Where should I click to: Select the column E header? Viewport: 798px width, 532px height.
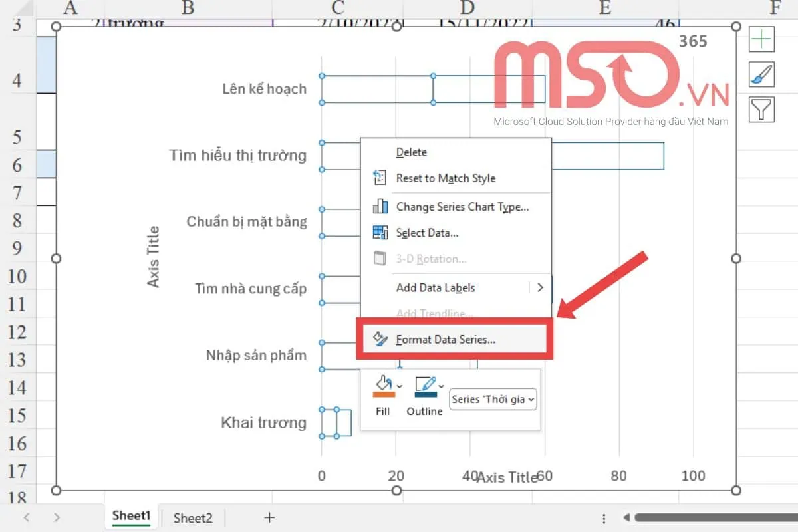pos(604,8)
